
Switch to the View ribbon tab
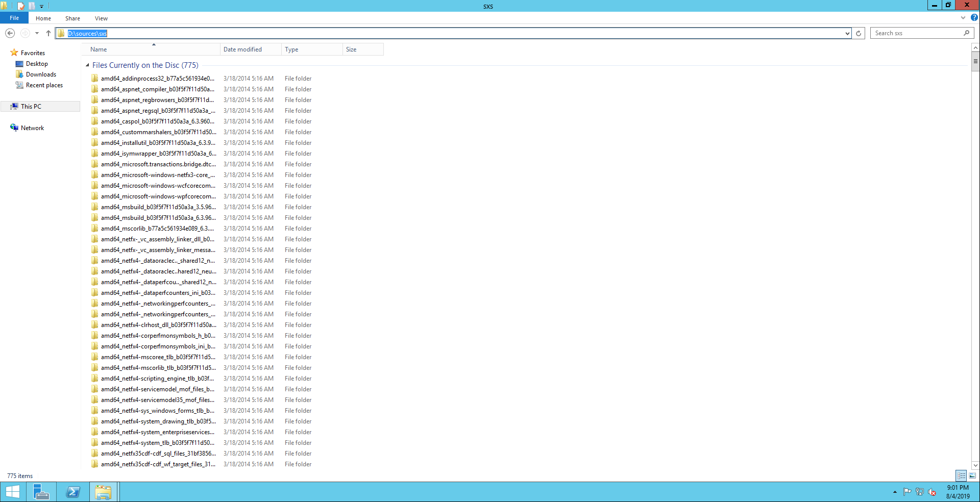pos(101,18)
